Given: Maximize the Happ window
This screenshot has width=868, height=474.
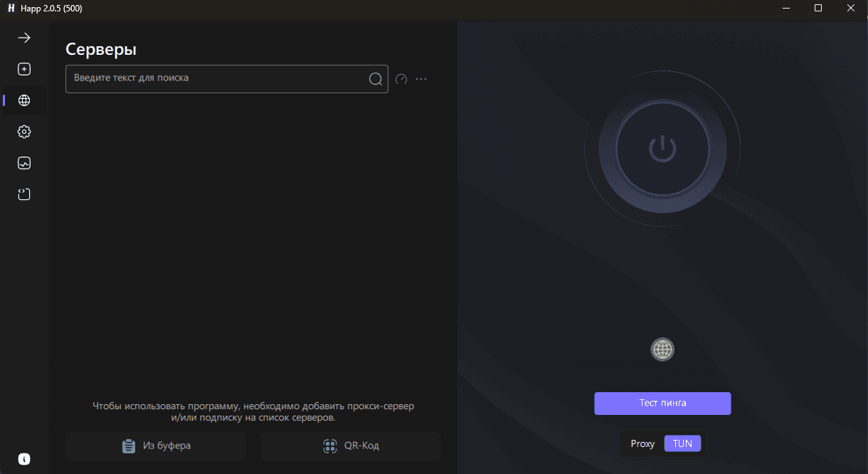Looking at the screenshot, I should point(818,8).
